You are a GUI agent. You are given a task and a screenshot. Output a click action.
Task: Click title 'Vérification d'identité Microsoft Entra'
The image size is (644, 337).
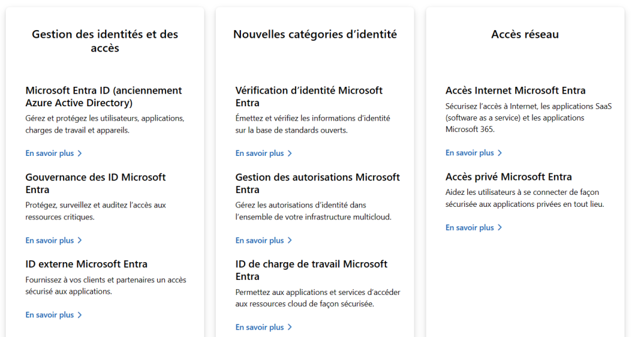click(x=309, y=96)
